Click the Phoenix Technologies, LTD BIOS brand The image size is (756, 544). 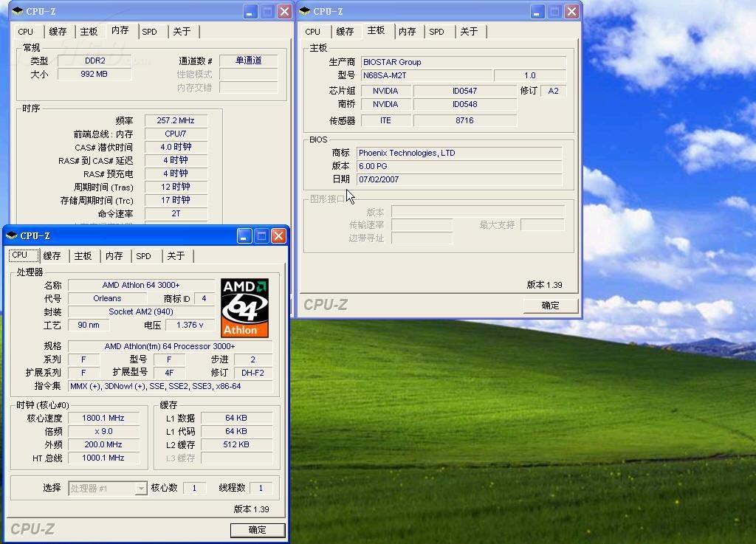pos(459,154)
